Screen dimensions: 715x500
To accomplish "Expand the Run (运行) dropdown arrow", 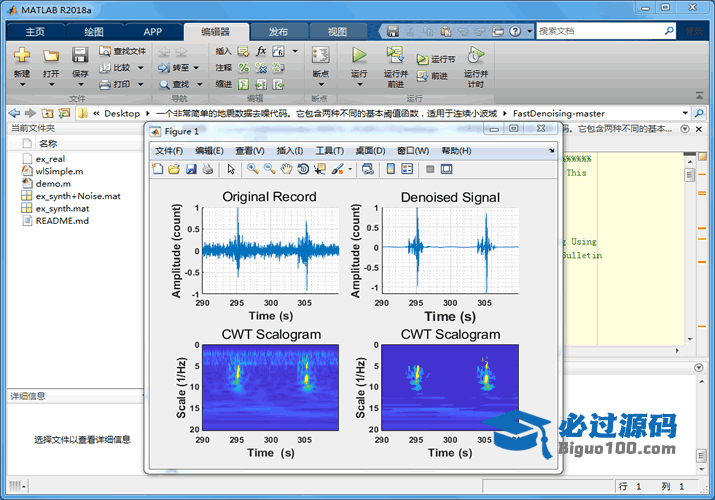I will tap(359, 84).
